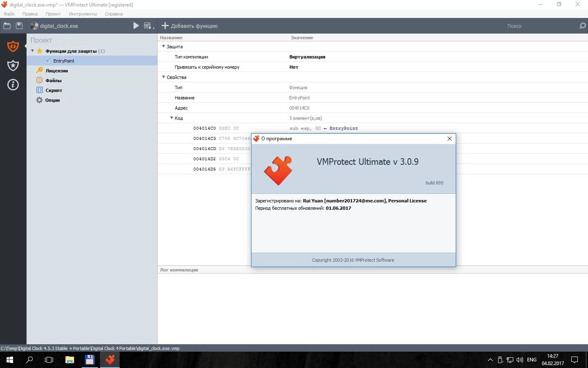
Task: Open the notification center icon
Action: (x=575, y=360)
